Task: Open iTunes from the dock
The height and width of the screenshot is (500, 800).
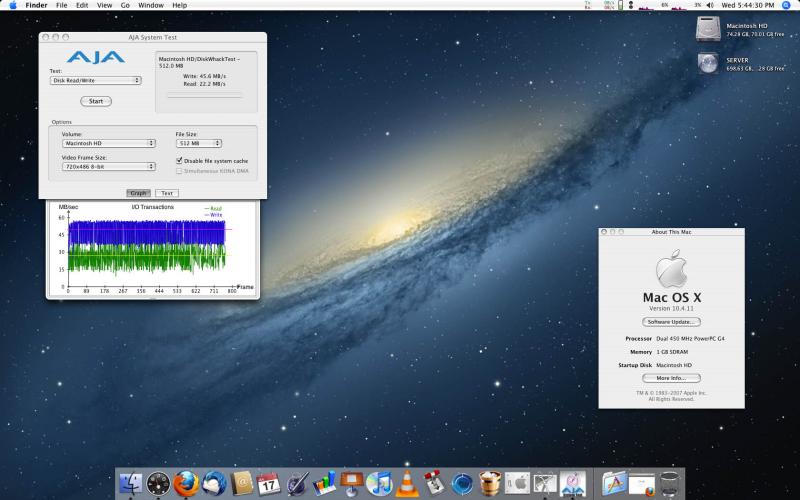Action: [x=379, y=483]
